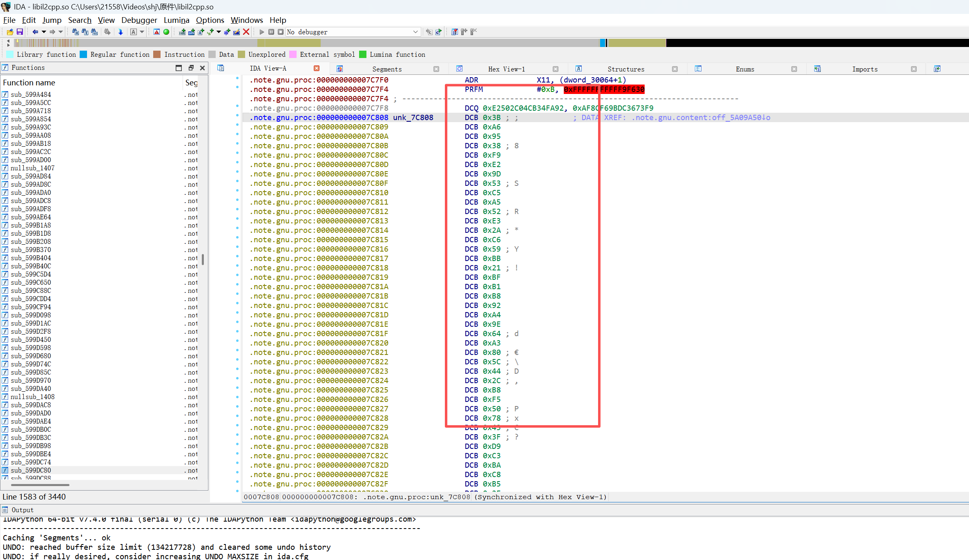Click the Function name column header
Viewport: 969px width, 560px height.
29,83
